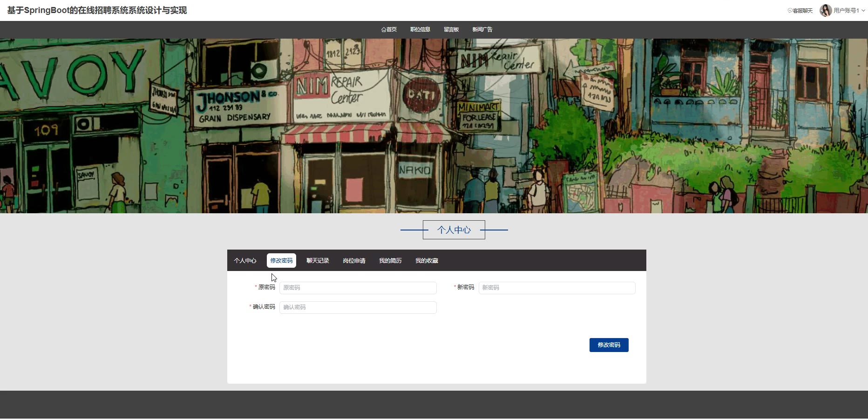Click the street scene banner image
The image size is (868, 420).
click(434, 126)
